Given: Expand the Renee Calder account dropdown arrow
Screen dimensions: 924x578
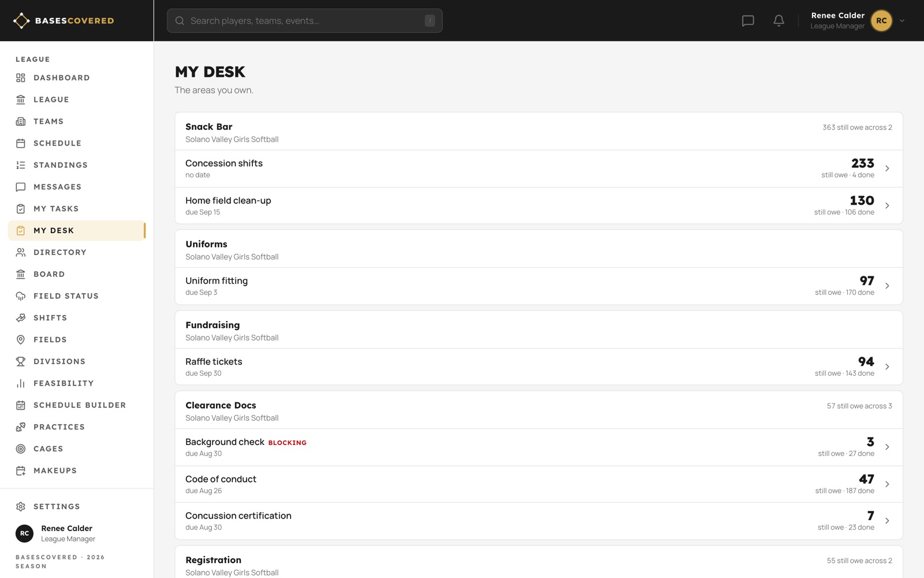Looking at the screenshot, I should pyautogui.click(x=902, y=21).
